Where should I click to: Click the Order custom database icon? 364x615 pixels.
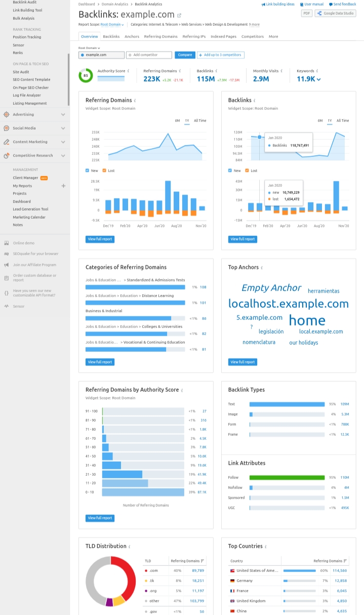tap(7, 277)
